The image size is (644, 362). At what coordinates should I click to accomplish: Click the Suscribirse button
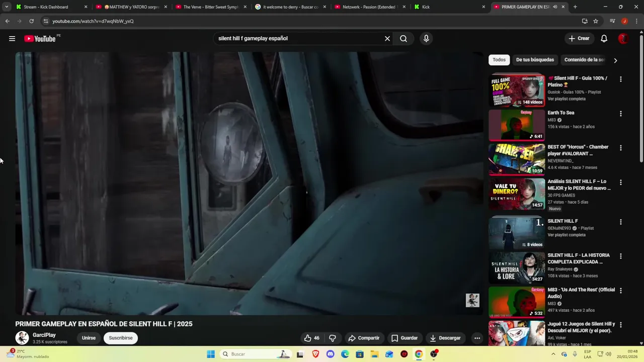tap(121, 338)
